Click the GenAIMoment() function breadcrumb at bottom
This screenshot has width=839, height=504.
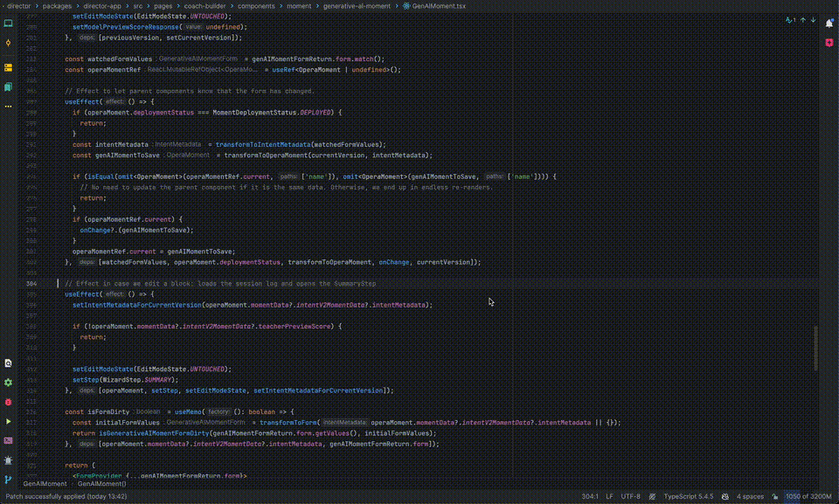(x=101, y=484)
